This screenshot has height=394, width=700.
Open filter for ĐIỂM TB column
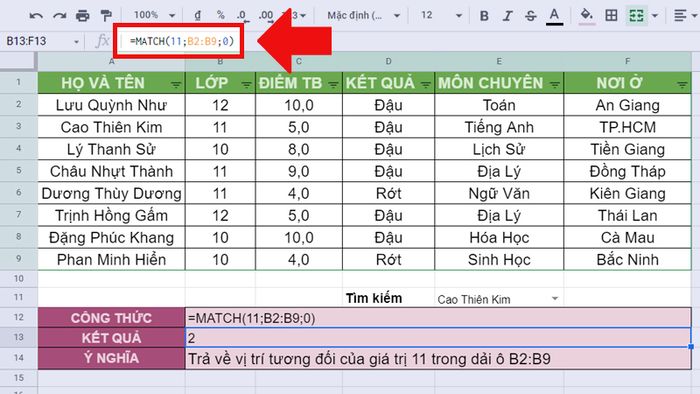(333, 84)
